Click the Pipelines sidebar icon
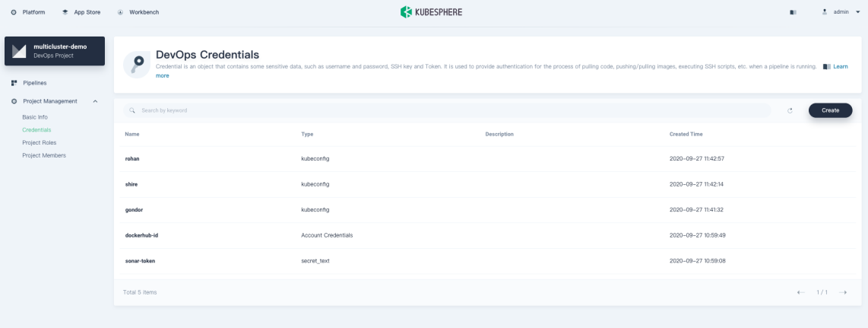The height and width of the screenshot is (328, 868). pos(14,83)
